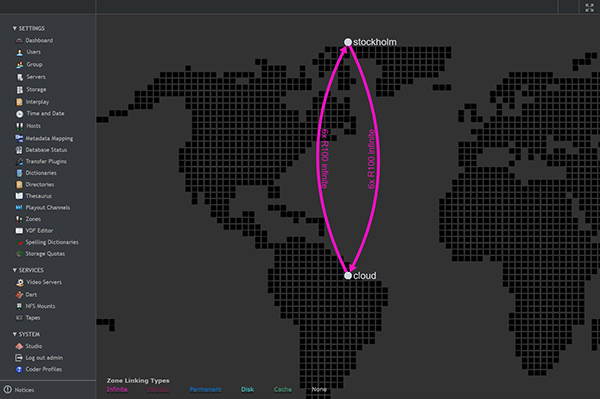Click the Log out admin icon
Viewport: 600px width, 399px height.
click(x=19, y=358)
